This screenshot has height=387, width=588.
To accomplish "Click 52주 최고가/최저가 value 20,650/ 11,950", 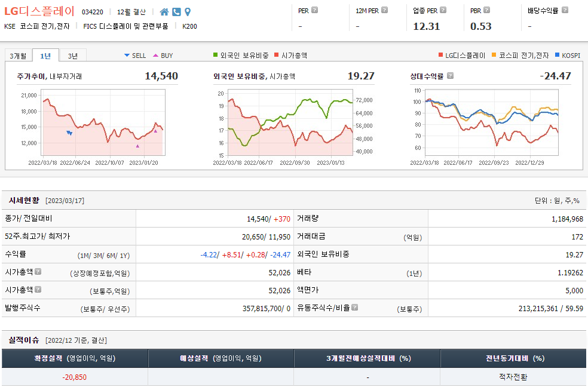I will (x=267, y=236).
